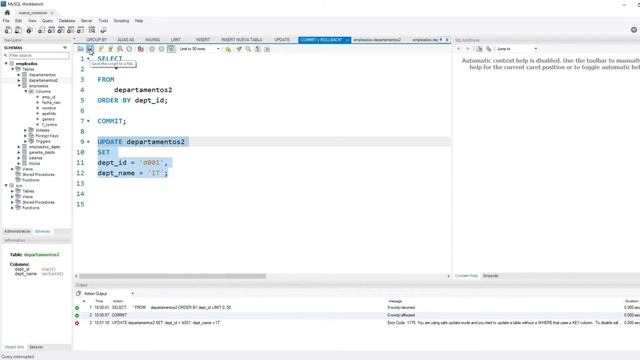Select the departamentos2 table in schema tree
640x360 pixels.
pyautogui.click(x=43, y=80)
